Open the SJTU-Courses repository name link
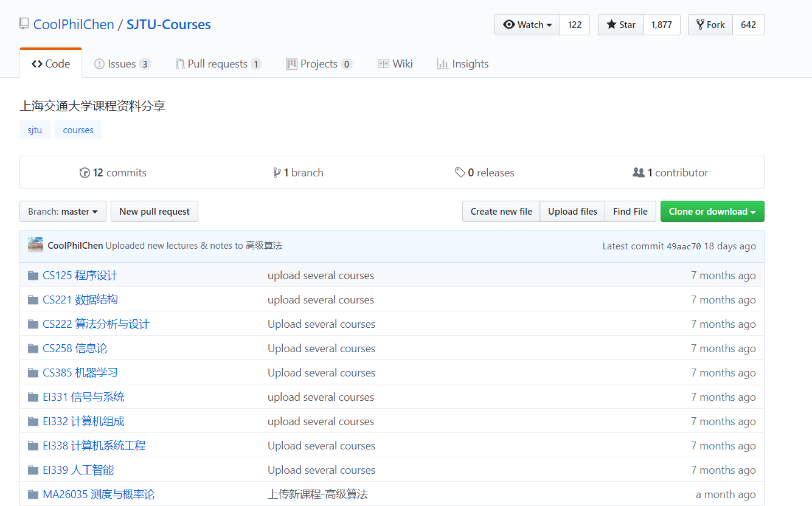The image size is (812, 506). tap(168, 25)
